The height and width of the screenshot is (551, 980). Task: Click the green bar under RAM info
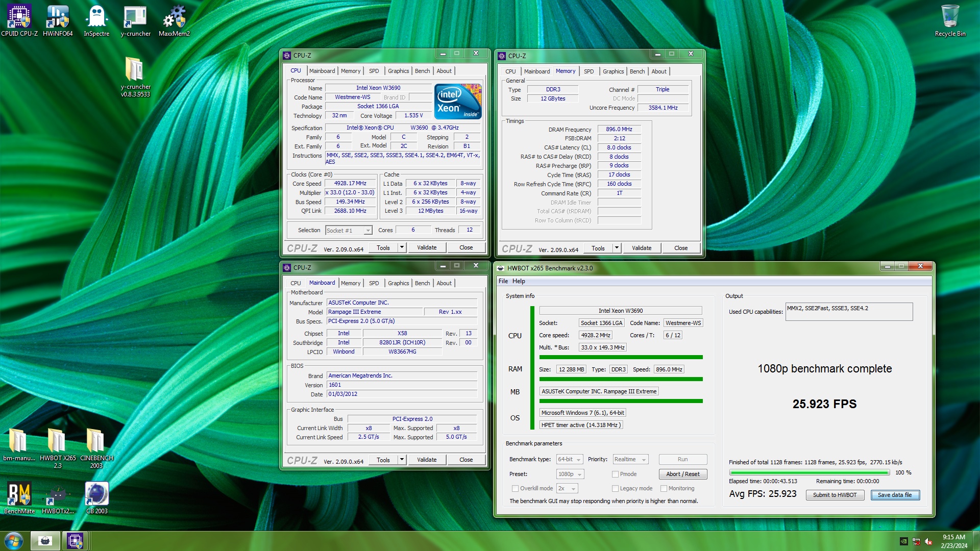pos(621,379)
